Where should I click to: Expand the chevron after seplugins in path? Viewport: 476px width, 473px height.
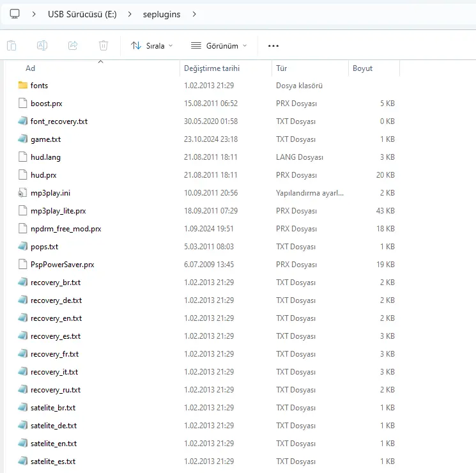pos(194,14)
